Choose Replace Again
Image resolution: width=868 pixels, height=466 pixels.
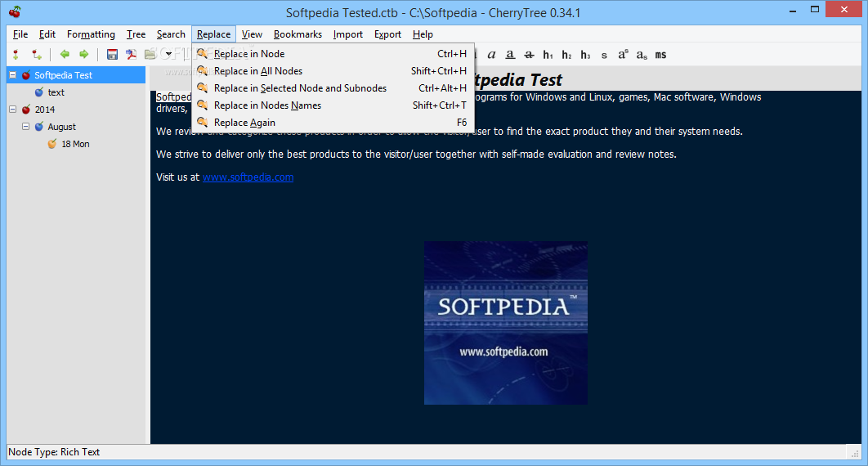pyautogui.click(x=333, y=123)
